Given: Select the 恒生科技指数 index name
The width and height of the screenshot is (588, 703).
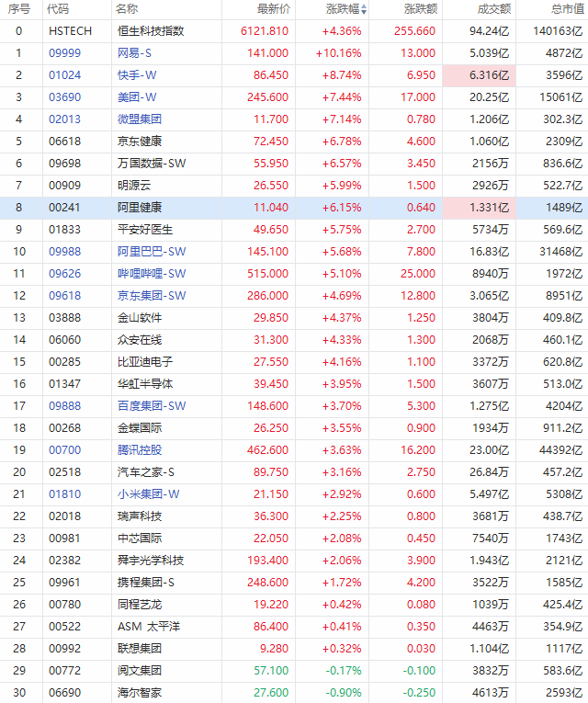Looking at the screenshot, I should click(151, 31).
